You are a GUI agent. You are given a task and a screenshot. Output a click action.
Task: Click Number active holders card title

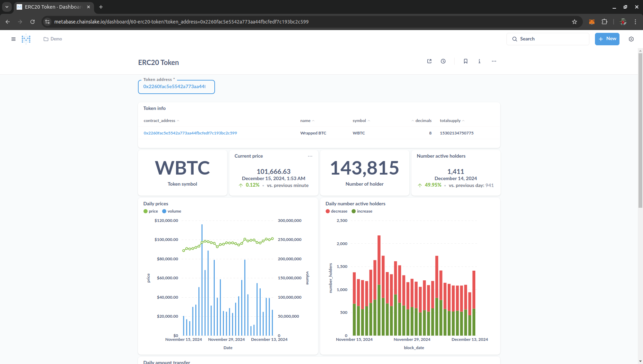441,156
